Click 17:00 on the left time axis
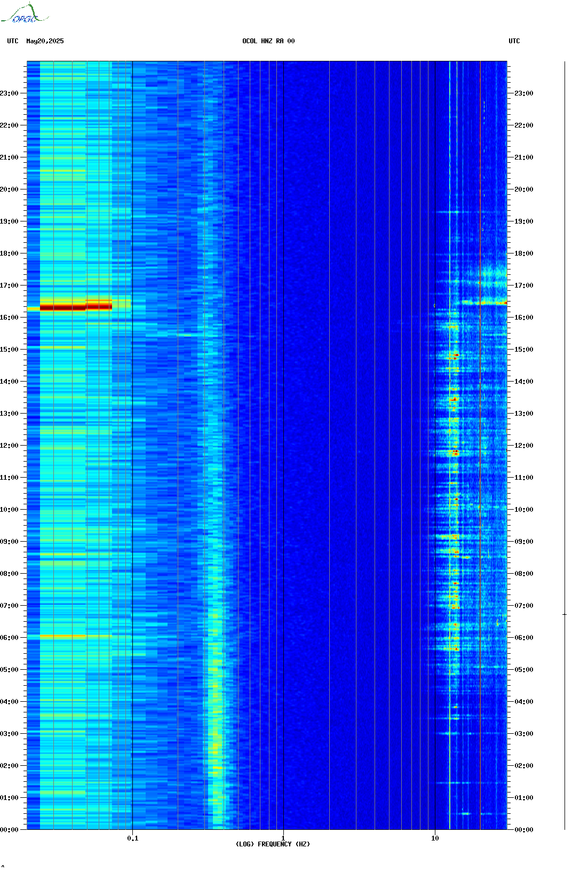 (x=9, y=286)
